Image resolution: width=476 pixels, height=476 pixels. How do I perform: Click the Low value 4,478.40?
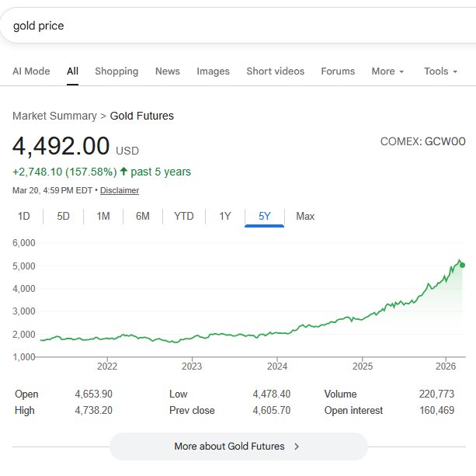pos(272,394)
